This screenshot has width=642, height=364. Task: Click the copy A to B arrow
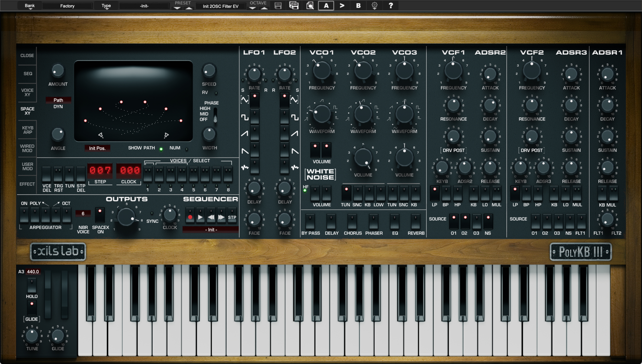point(342,5)
